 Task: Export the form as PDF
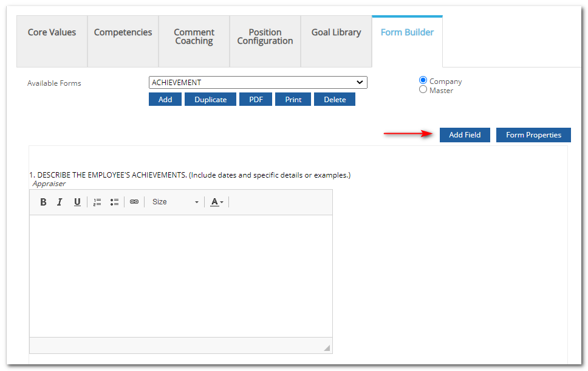(255, 99)
